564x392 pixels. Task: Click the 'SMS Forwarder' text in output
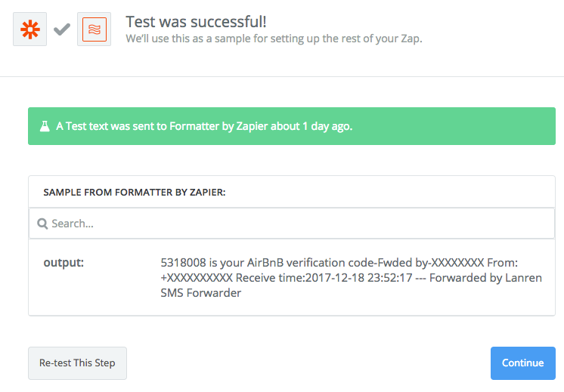(x=201, y=293)
